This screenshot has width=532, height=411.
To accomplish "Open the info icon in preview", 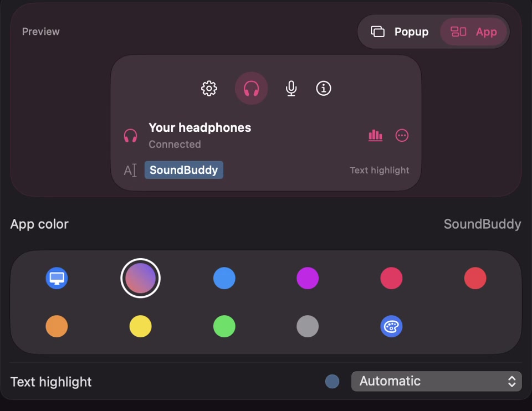I will pyautogui.click(x=324, y=89).
